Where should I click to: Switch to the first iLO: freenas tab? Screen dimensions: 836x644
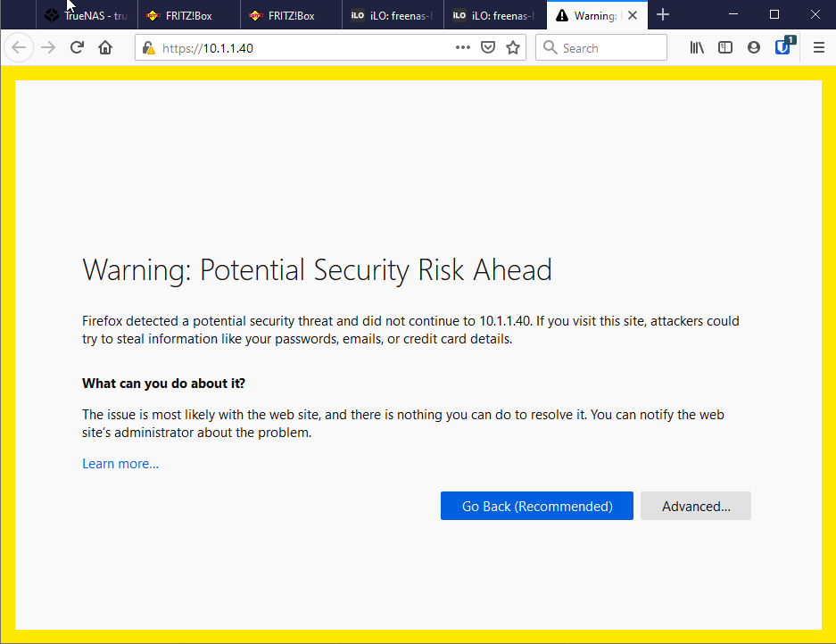point(393,15)
